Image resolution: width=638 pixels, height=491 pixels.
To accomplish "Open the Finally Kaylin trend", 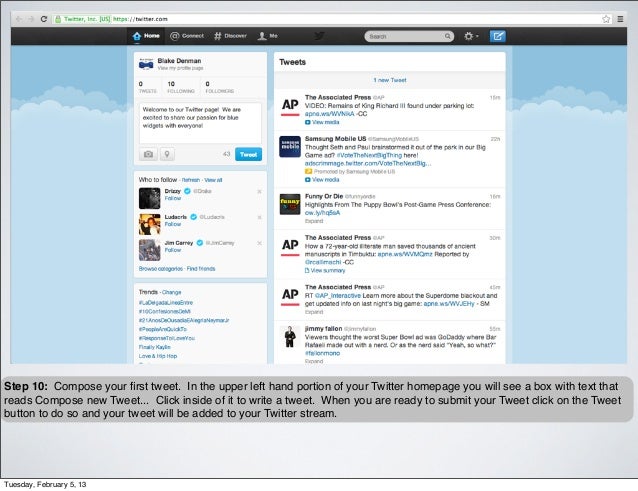I will pos(155,347).
